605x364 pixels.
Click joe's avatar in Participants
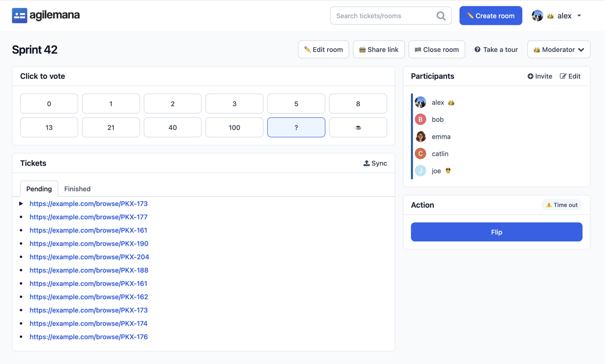[x=420, y=171]
